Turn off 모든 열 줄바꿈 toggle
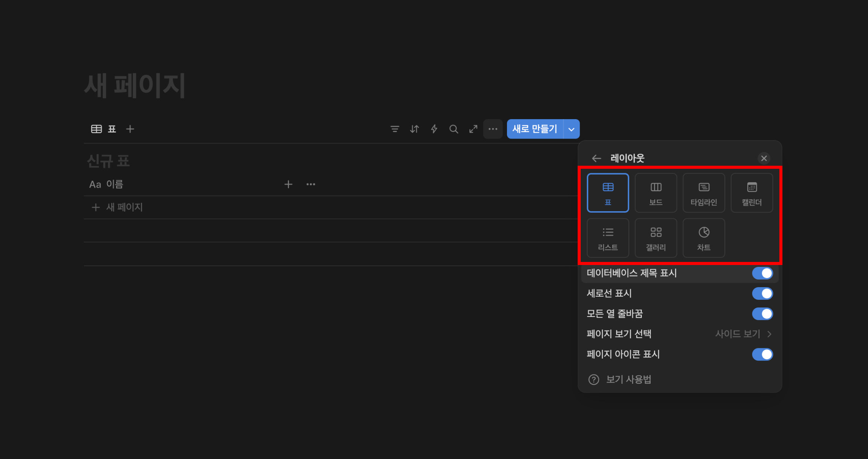Screen dimensions: 868x459 (762, 314)
